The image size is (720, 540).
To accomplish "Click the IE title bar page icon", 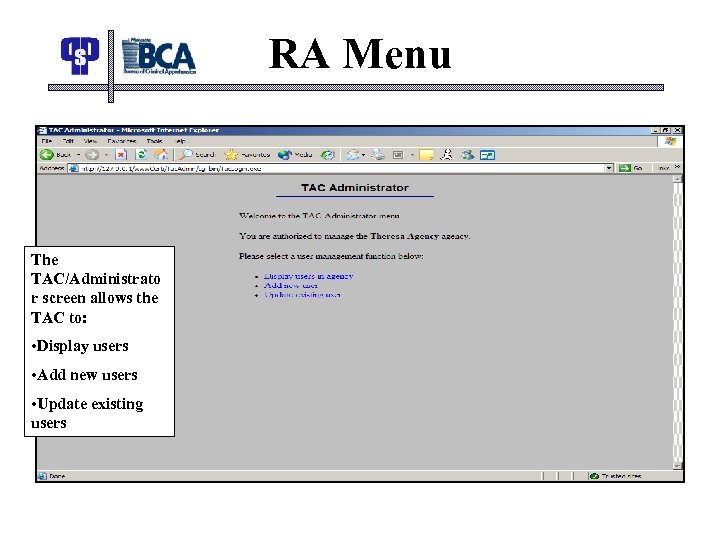I will click(x=42, y=130).
